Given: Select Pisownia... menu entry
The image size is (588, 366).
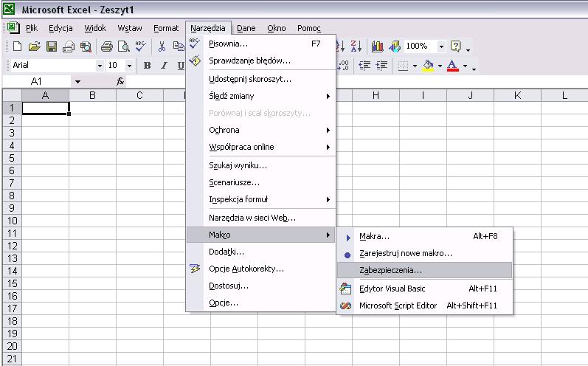Looking at the screenshot, I should click(x=261, y=44).
